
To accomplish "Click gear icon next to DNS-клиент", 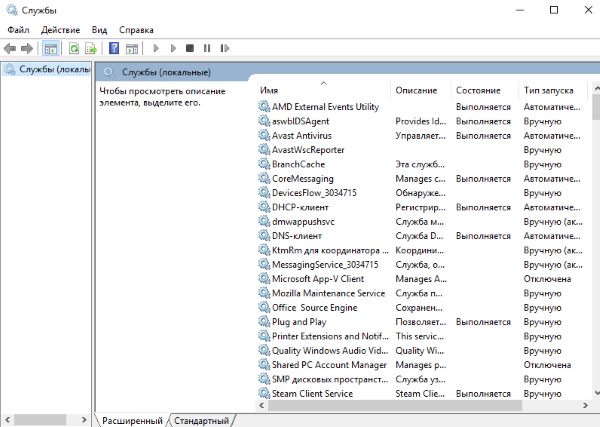I will [x=264, y=236].
